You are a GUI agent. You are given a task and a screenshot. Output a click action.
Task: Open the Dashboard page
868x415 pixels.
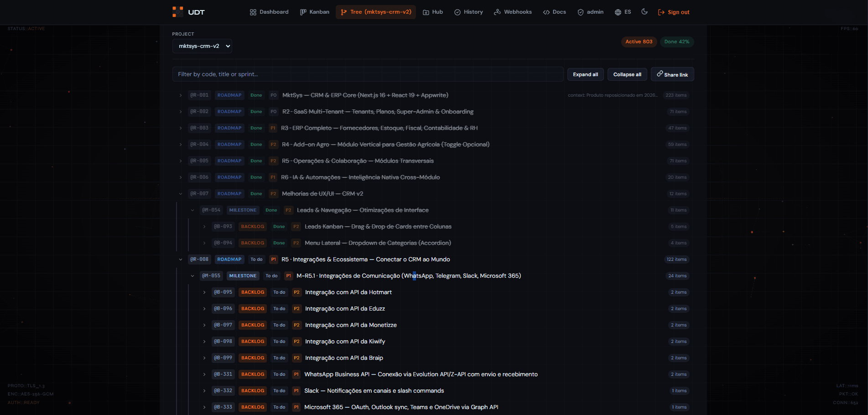[269, 12]
